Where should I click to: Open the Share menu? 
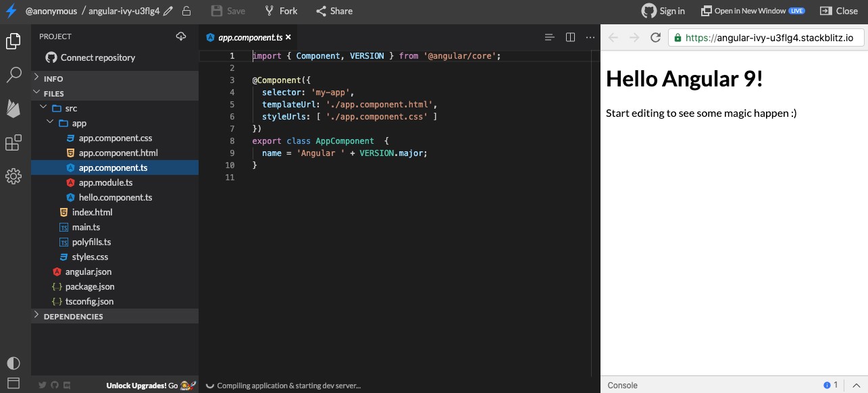[x=334, y=11]
